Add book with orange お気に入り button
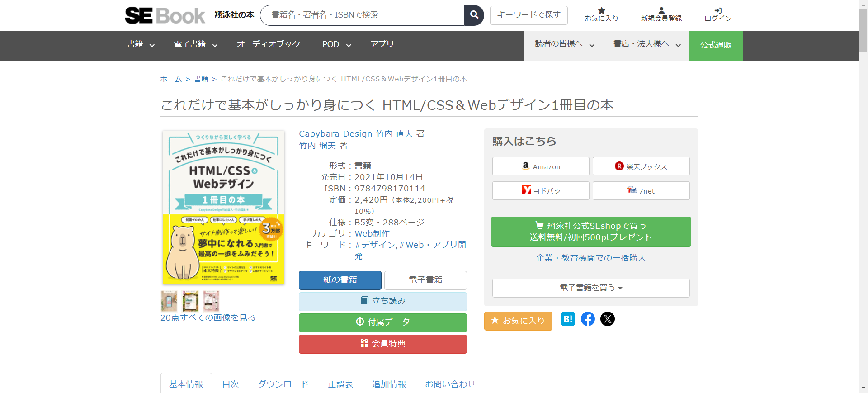The image size is (868, 393). 518,321
